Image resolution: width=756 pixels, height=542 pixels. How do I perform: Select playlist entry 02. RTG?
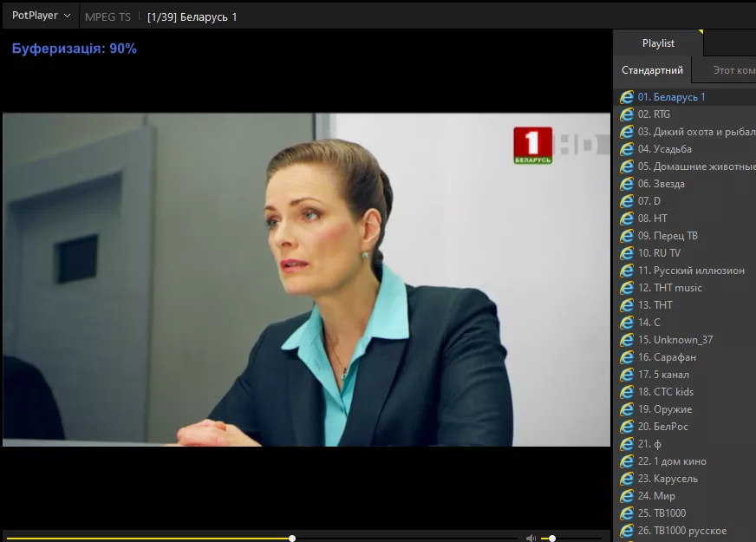point(685,114)
